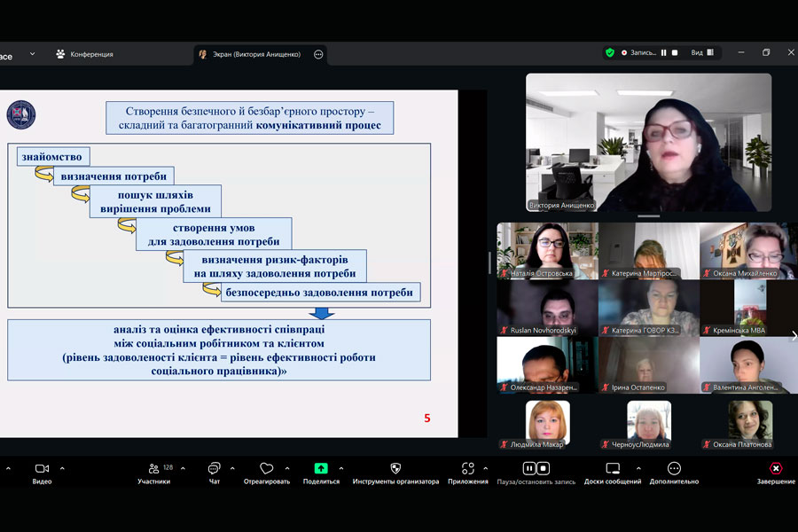
Task: Click пошук шляхів вирішення проблеми box
Action: [155, 201]
